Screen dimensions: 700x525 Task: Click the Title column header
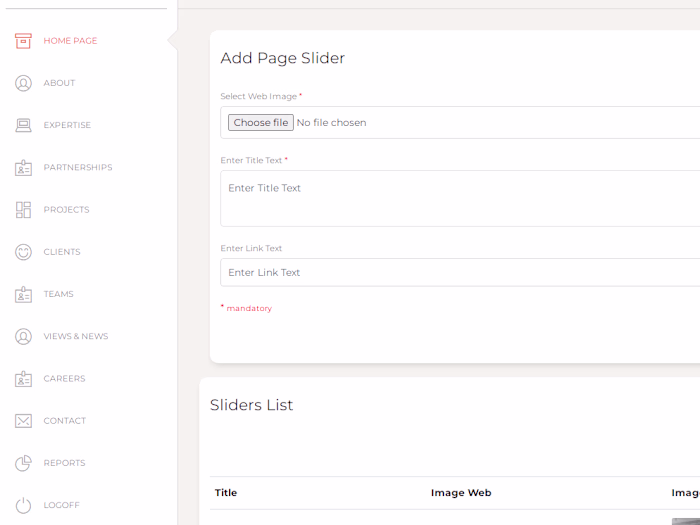coord(226,493)
